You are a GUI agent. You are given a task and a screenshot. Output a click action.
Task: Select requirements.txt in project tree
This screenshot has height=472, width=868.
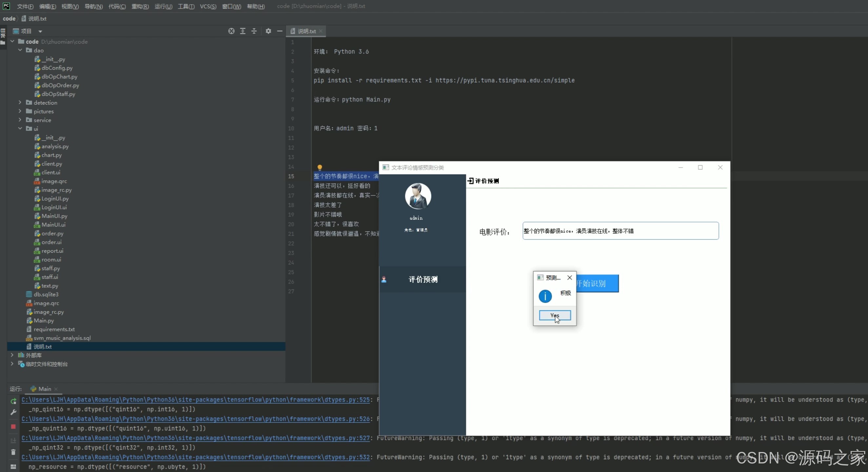point(54,329)
